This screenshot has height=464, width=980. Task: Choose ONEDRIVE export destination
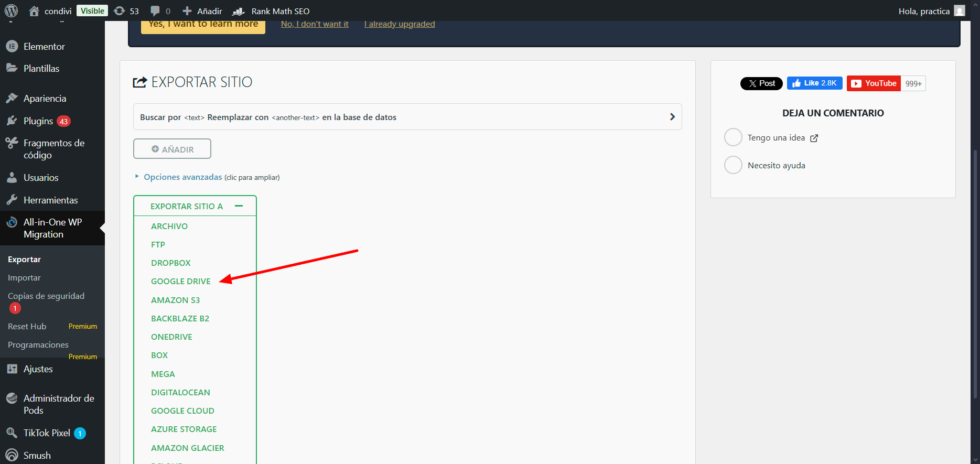pos(171,337)
